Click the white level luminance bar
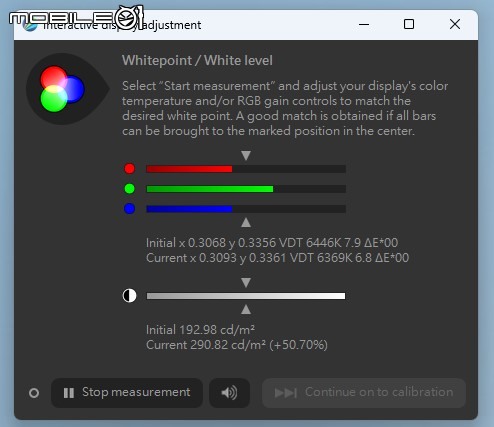 click(x=246, y=296)
